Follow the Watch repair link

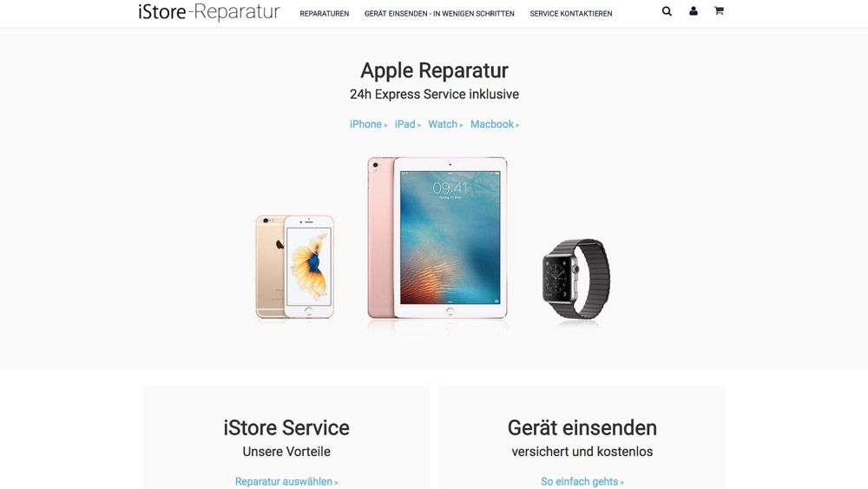coord(445,124)
